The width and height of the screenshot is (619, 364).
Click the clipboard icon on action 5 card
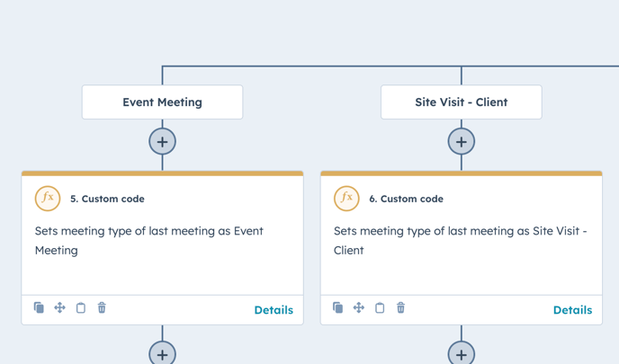(x=81, y=307)
